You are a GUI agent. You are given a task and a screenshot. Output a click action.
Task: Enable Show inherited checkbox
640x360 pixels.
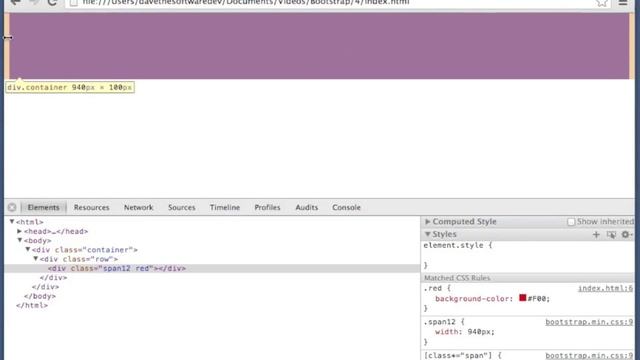pyautogui.click(x=571, y=222)
